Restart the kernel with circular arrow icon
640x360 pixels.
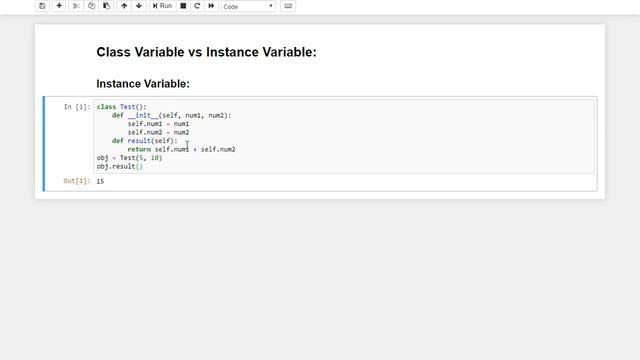coord(197,6)
